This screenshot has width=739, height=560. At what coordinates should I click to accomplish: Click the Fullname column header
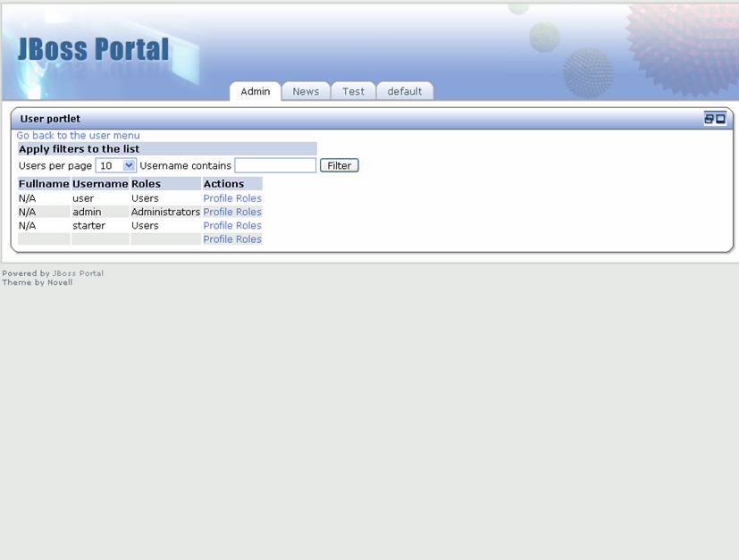(x=44, y=184)
